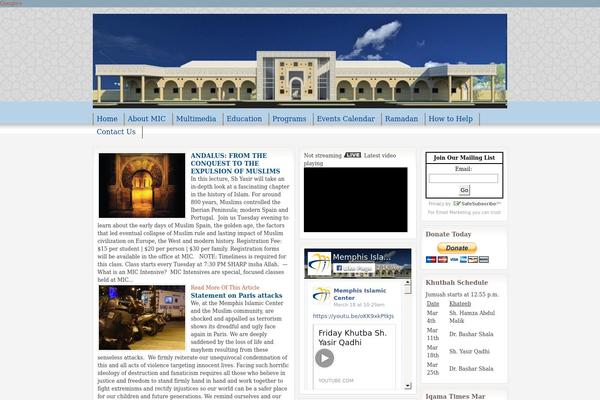This screenshot has height=400, width=600.
Task: Focus the mailing list Email field
Action: [463, 178]
